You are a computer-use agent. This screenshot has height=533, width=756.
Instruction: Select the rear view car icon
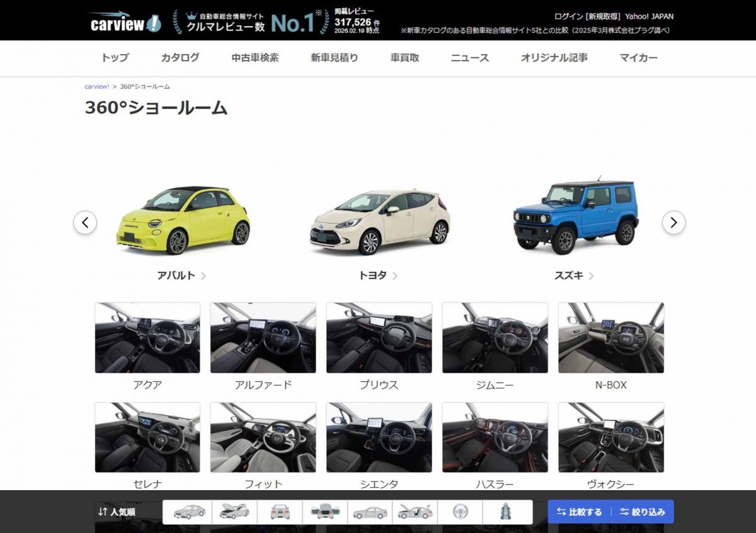pyautogui.click(x=279, y=512)
